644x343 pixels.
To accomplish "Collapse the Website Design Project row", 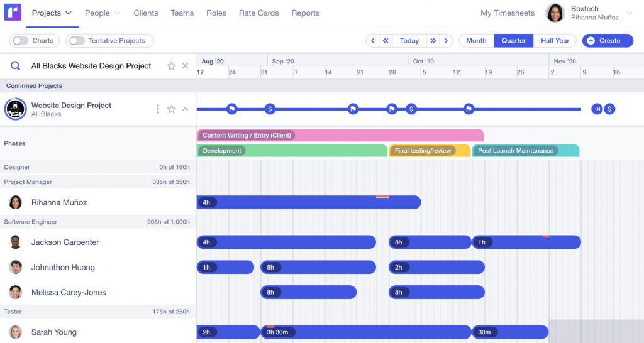I will (186, 109).
